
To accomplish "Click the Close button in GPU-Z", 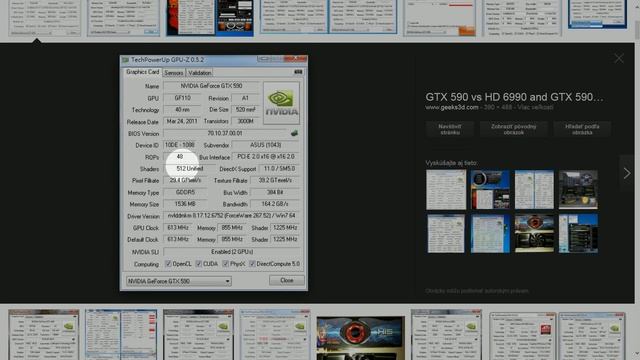I will 287,280.
